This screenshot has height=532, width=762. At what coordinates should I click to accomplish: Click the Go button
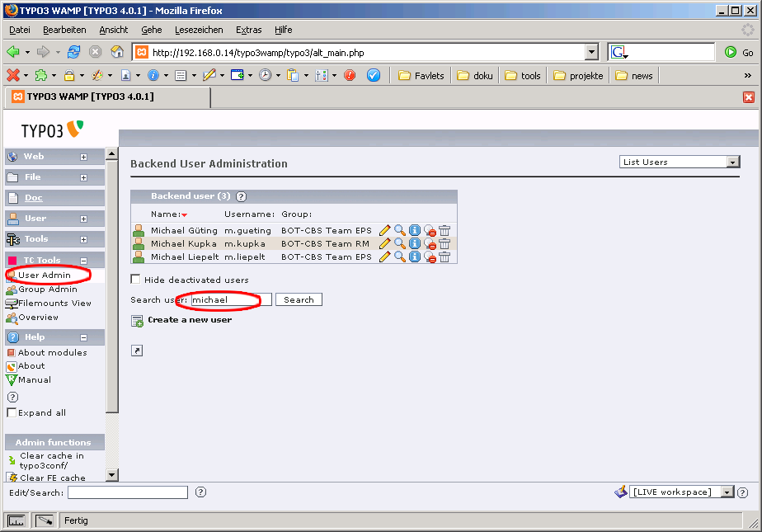click(x=739, y=52)
